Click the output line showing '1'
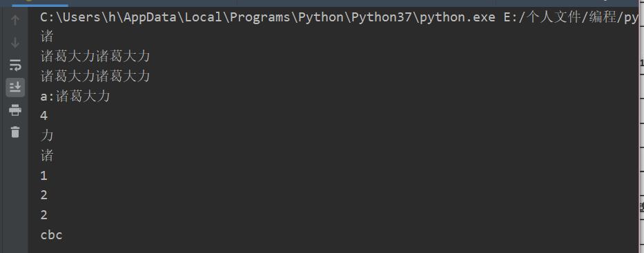 (44, 176)
